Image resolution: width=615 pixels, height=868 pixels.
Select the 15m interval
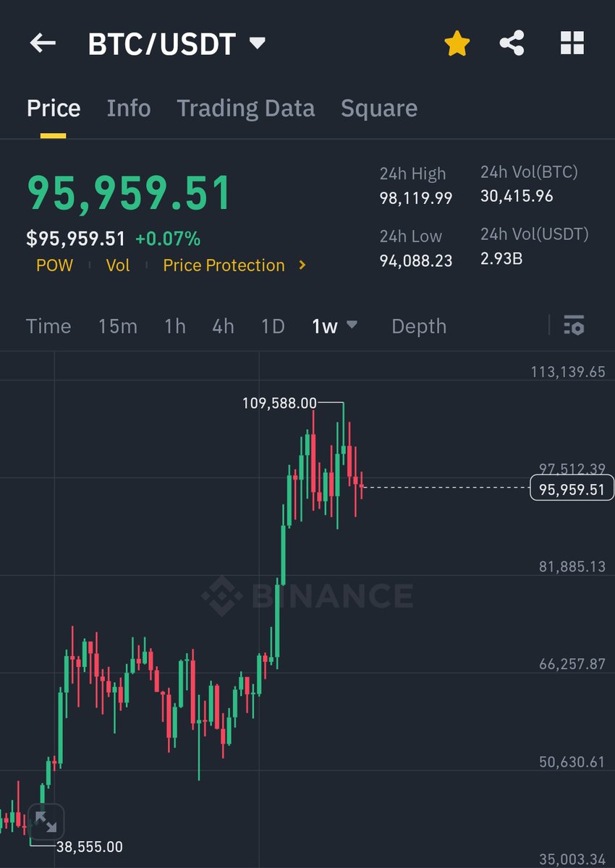[118, 326]
